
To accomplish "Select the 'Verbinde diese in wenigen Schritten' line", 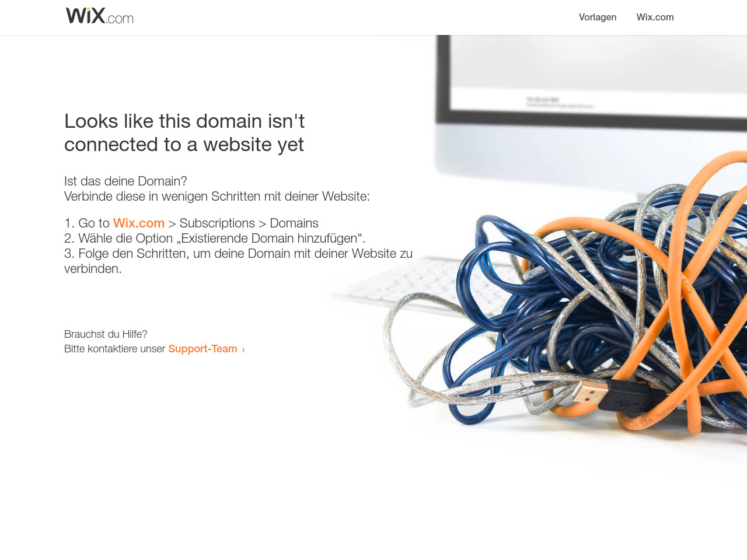I will click(x=217, y=197).
